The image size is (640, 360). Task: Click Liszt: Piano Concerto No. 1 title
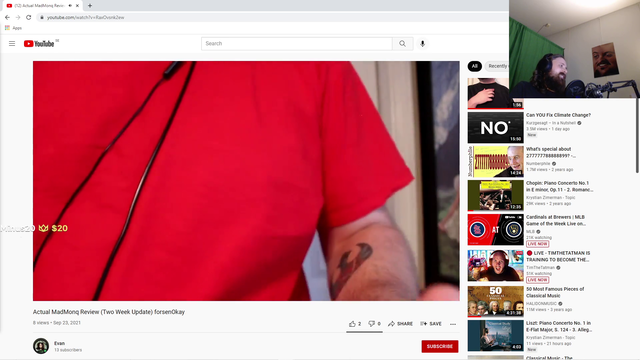pyautogui.click(x=559, y=326)
